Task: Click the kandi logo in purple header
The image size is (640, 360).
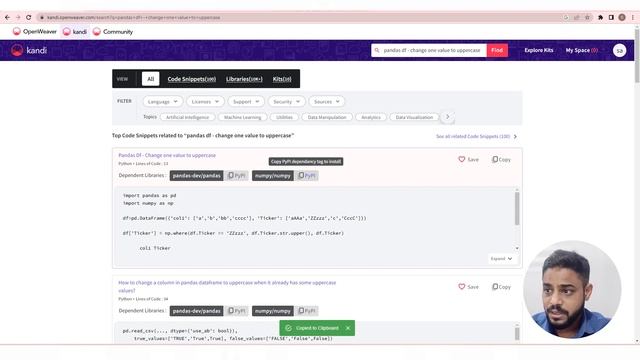Action: tap(29, 50)
